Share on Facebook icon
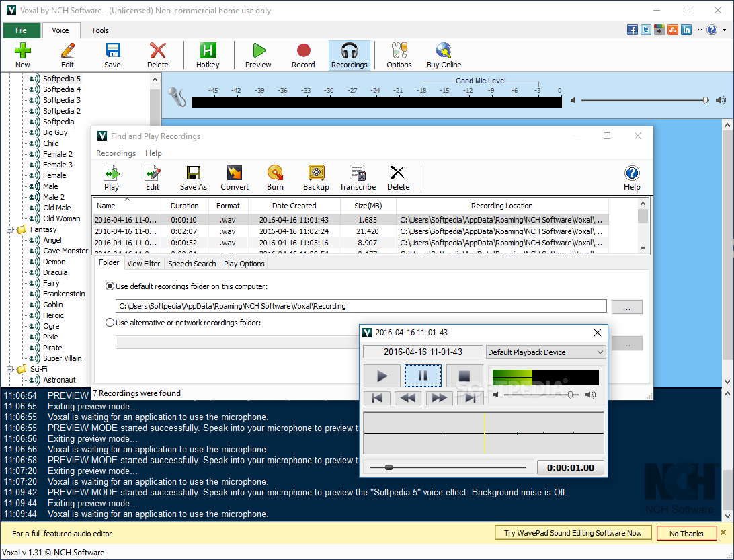This screenshot has height=560, width=734. [x=632, y=30]
